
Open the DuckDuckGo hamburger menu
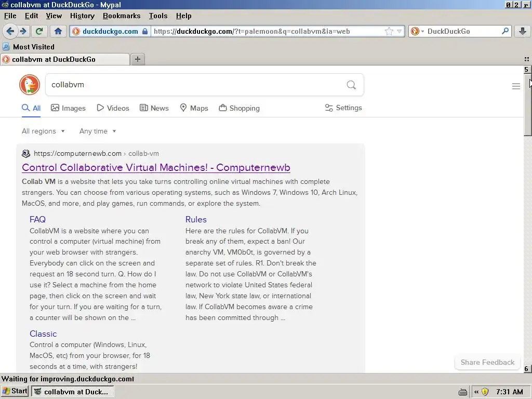click(x=516, y=86)
